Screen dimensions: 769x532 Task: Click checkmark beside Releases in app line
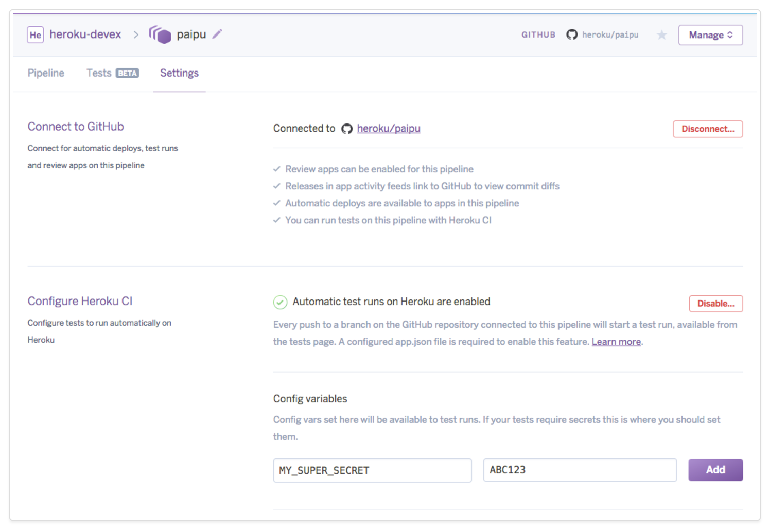pos(277,186)
